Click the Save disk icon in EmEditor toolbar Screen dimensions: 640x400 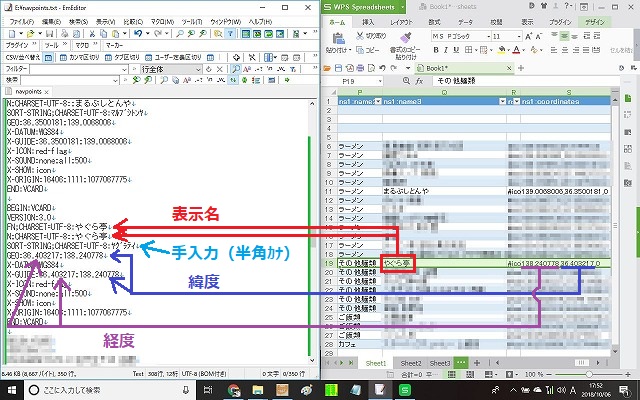pyautogui.click(x=49, y=34)
